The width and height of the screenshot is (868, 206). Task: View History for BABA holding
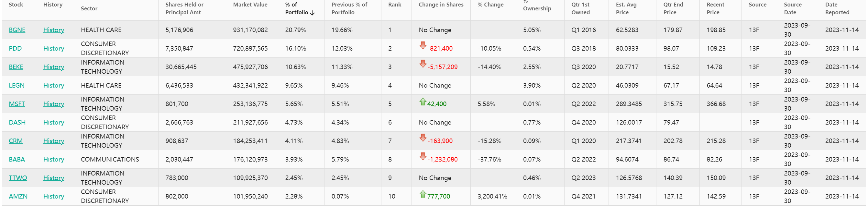pos(54,159)
